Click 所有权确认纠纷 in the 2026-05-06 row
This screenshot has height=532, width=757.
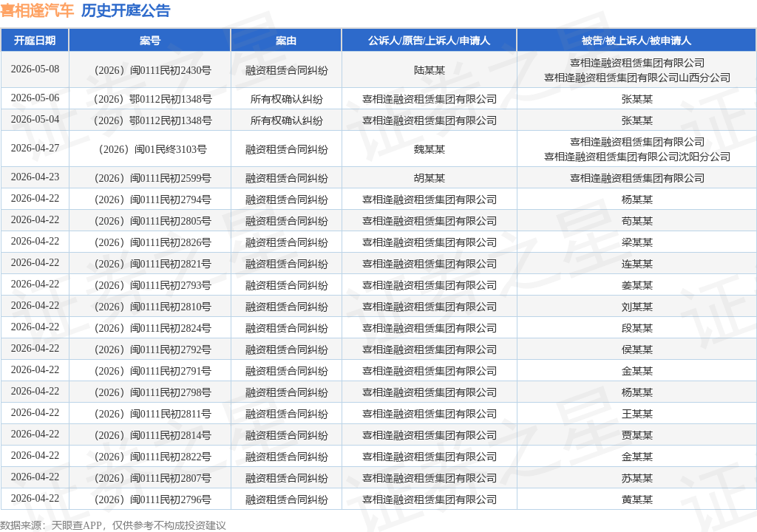coord(286,100)
